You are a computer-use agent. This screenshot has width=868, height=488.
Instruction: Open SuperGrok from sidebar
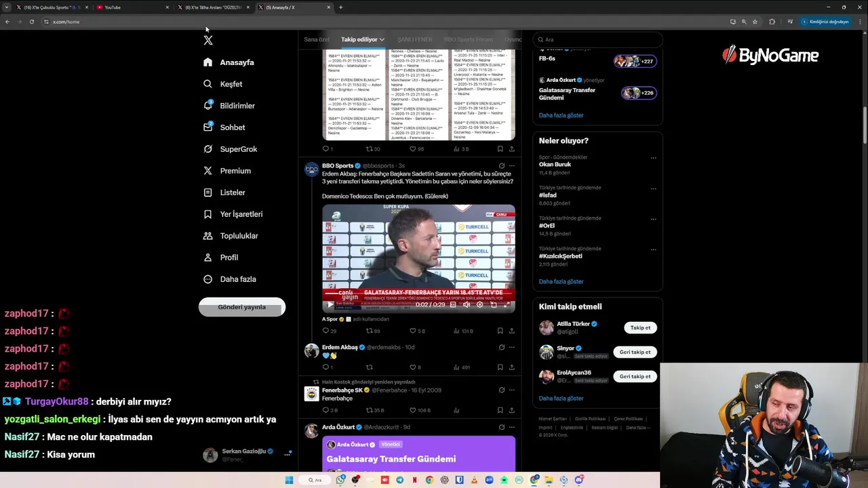tap(230, 149)
